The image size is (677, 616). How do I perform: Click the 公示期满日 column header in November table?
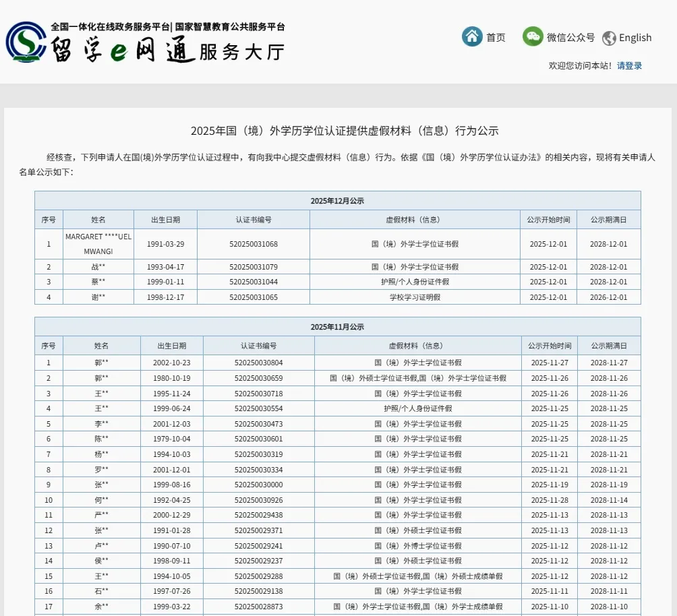point(609,346)
